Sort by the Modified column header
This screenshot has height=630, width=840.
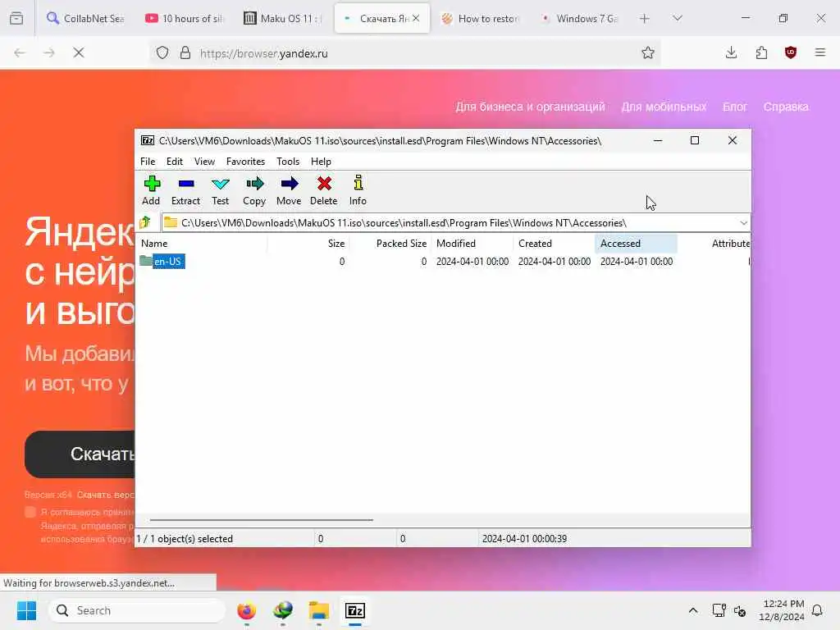coord(472,243)
